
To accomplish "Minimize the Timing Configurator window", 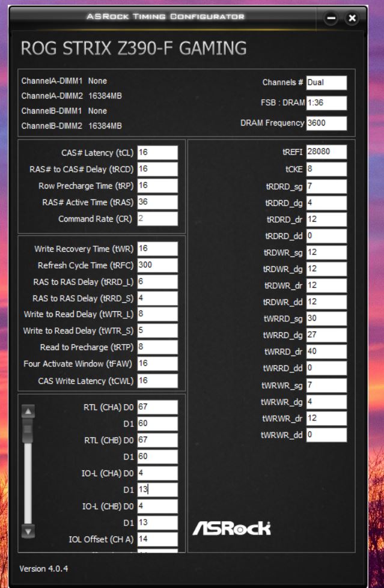I will [331, 18].
